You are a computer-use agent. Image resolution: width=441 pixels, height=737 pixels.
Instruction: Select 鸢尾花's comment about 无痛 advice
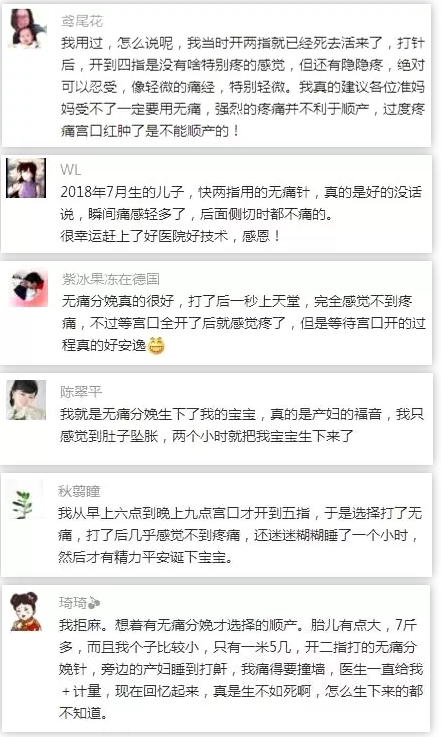click(243, 87)
